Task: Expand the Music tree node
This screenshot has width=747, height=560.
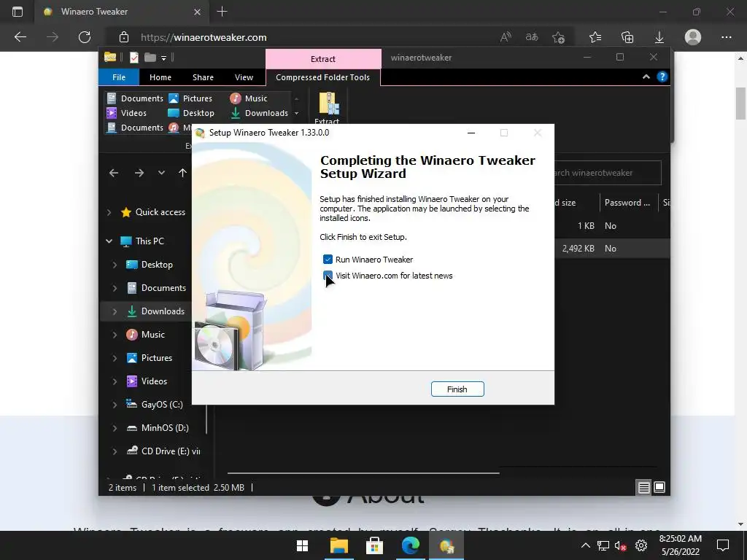Action: pos(115,335)
